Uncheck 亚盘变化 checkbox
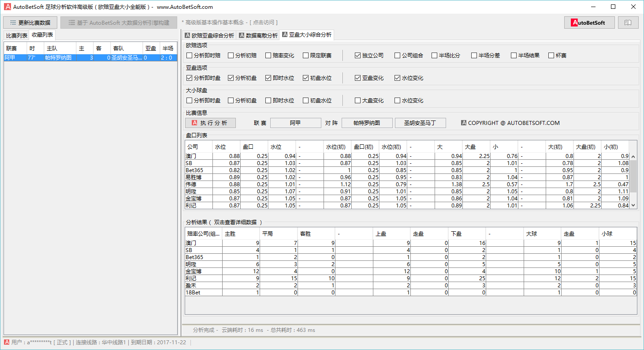This screenshot has height=350, width=644. [x=369, y=78]
